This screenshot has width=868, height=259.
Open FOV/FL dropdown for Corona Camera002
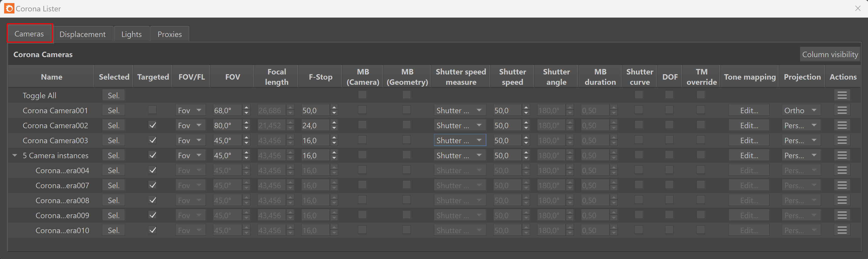click(190, 125)
